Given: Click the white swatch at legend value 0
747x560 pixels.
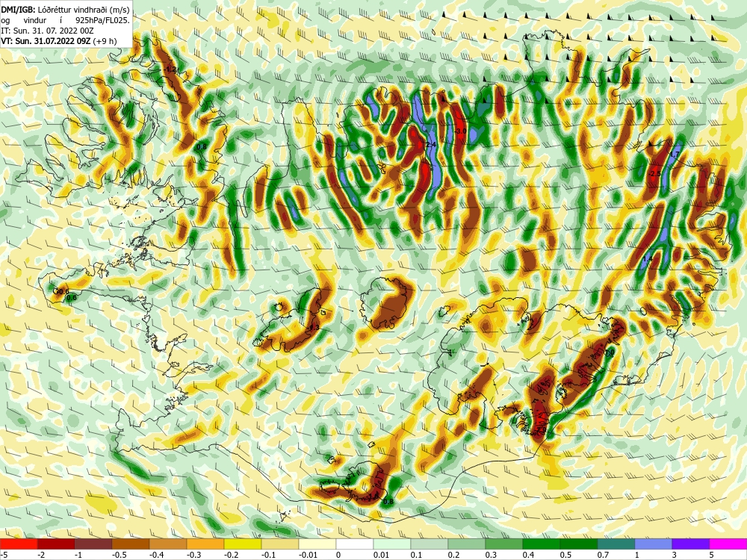Looking at the screenshot, I should 355,544.
